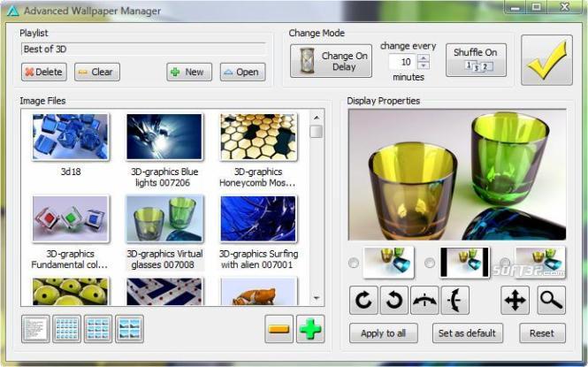The height and width of the screenshot is (367, 588).
Task: Increase the change every minutes value
Action: tap(424, 57)
